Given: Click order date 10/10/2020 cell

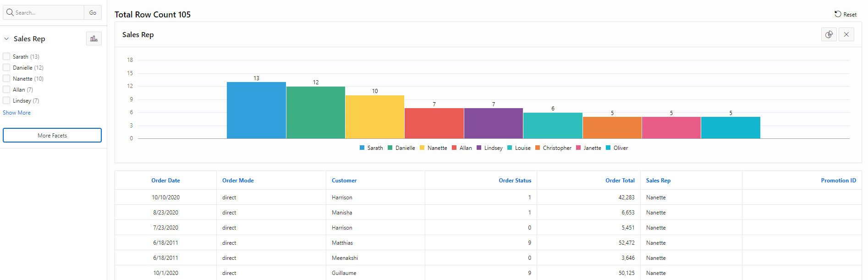Looking at the screenshot, I should (x=165, y=198).
